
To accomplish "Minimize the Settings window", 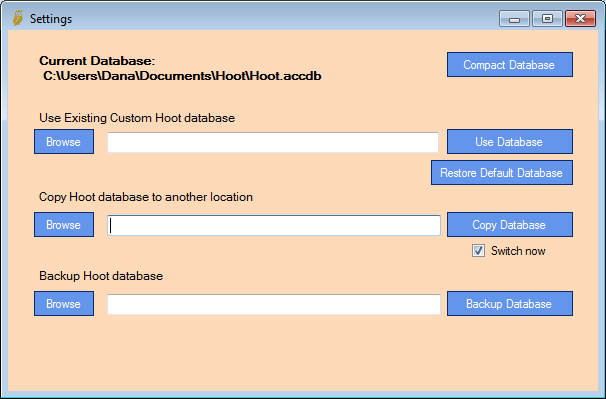I will (514, 19).
